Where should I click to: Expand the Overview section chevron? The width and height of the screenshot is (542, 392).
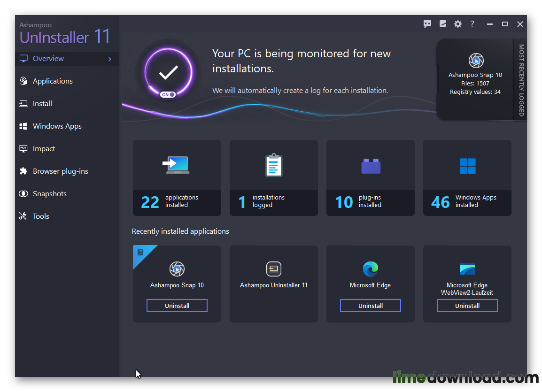click(109, 59)
